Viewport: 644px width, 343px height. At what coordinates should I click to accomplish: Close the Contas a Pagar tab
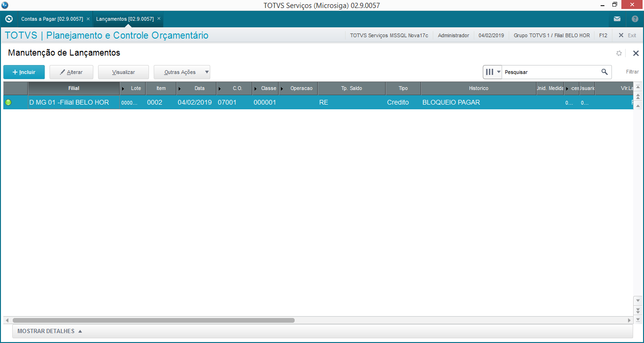click(x=88, y=19)
